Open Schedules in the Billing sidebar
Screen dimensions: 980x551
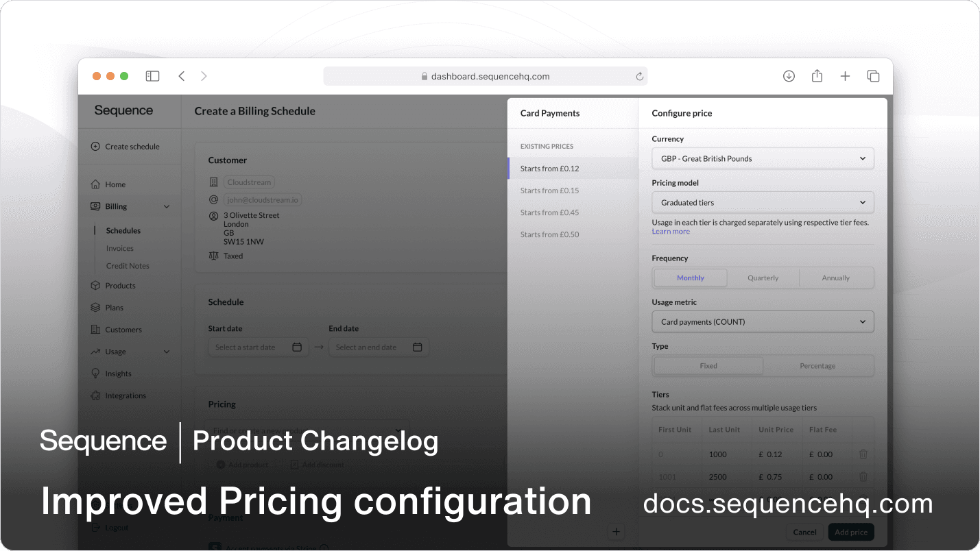[123, 231]
